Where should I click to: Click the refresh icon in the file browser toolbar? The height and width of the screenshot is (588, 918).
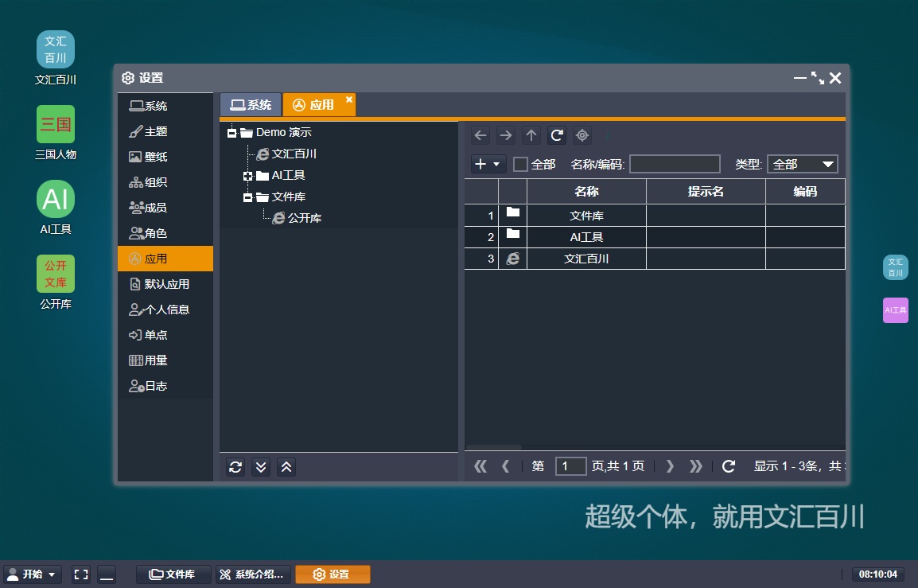[x=557, y=135]
